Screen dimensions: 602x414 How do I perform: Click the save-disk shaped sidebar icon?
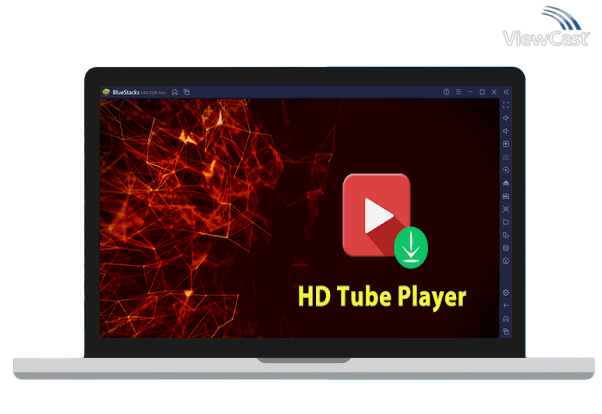tap(506, 196)
